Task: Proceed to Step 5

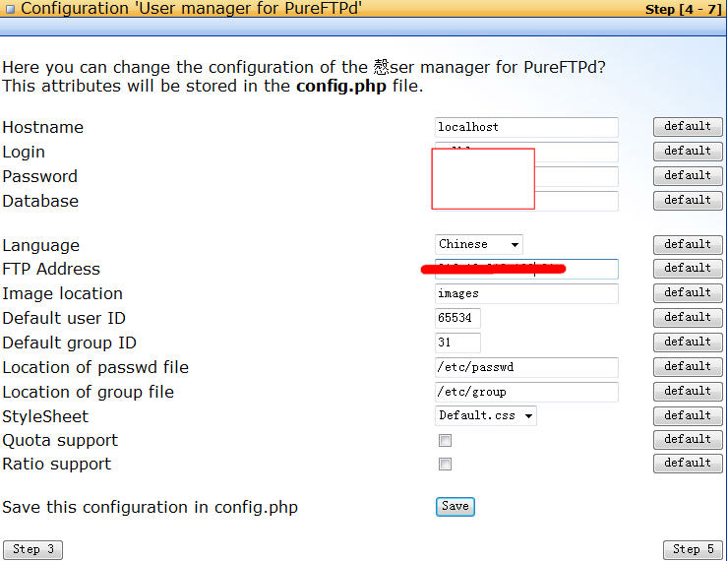Action: point(693,549)
